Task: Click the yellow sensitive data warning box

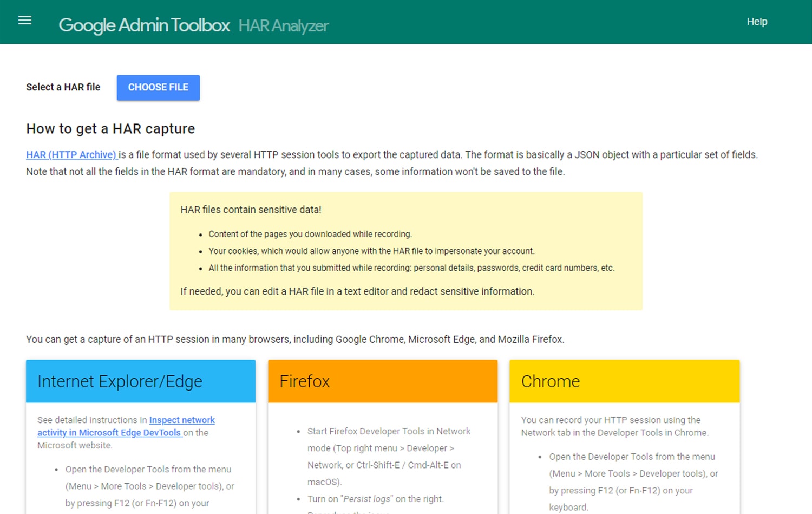Action: click(406, 252)
